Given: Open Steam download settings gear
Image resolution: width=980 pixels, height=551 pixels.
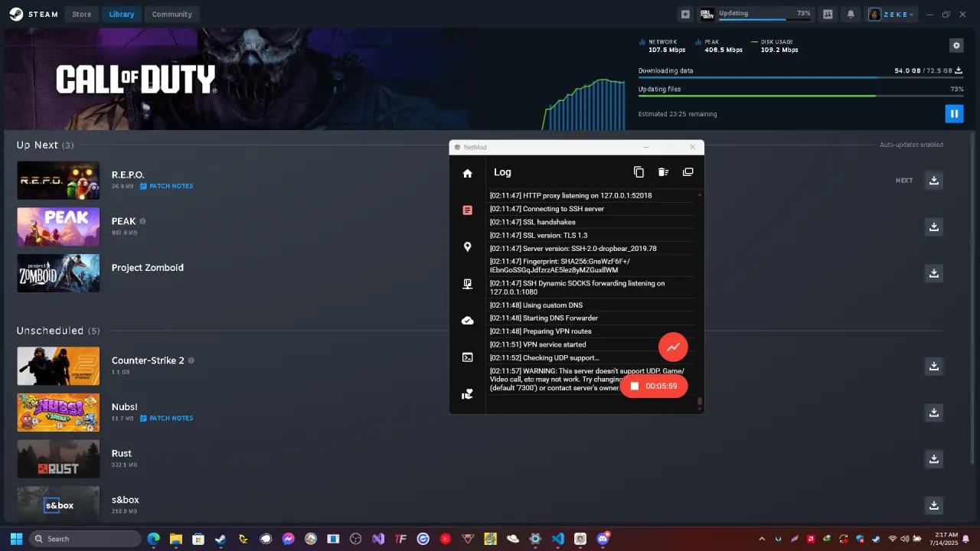Looking at the screenshot, I should tap(955, 46).
